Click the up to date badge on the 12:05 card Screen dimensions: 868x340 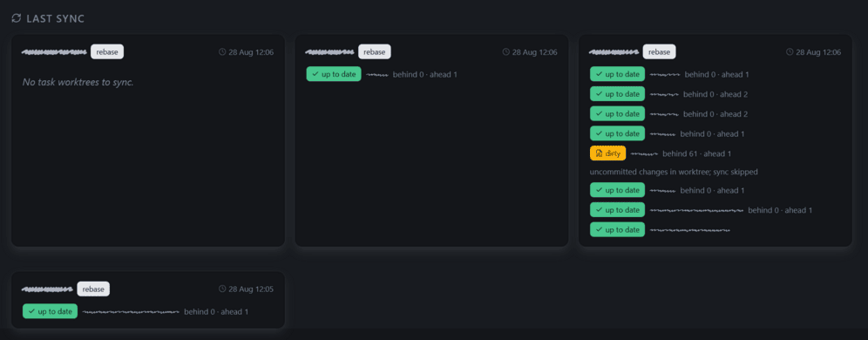[x=51, y=311]
